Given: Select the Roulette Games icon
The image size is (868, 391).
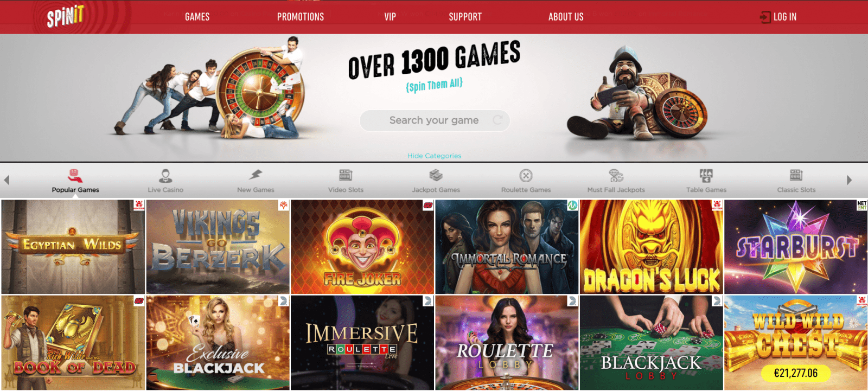Looking at the screenshot, I should point(526,176).
